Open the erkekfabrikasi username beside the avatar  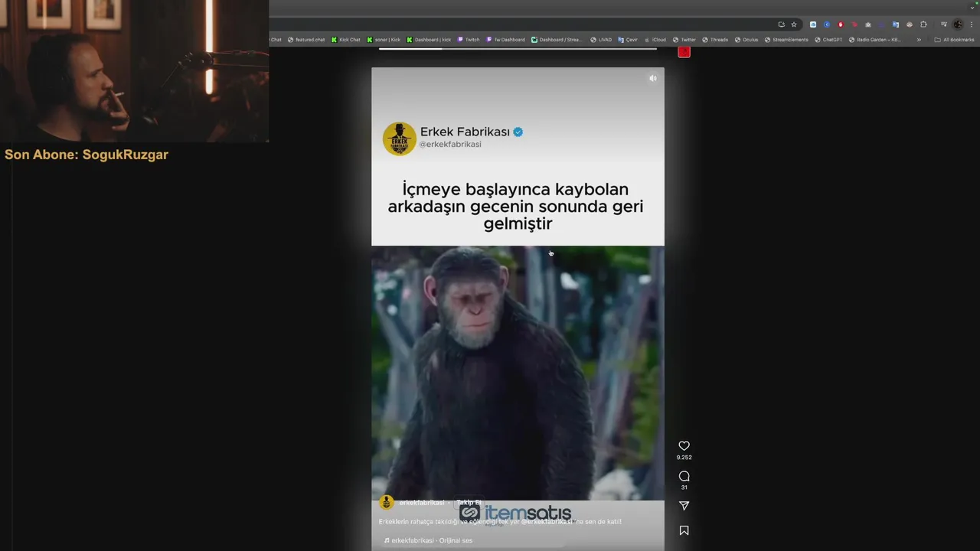[x=422, y=503]
